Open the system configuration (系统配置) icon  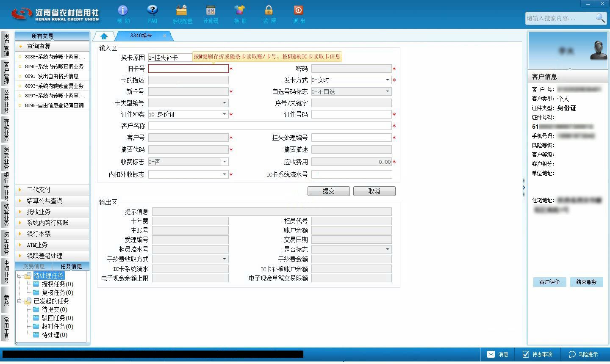[182, 10]
